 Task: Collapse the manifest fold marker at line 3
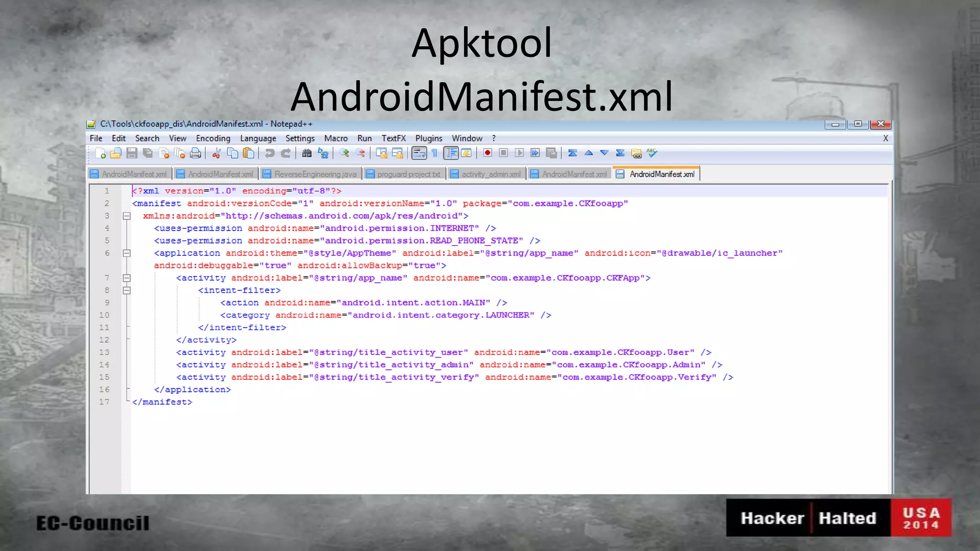[x=127, y=216]
